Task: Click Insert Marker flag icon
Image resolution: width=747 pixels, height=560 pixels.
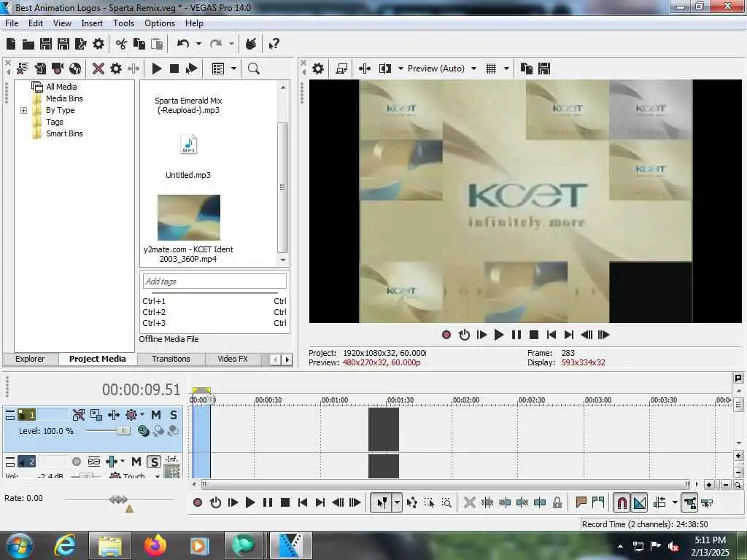Action: [581, 502]
